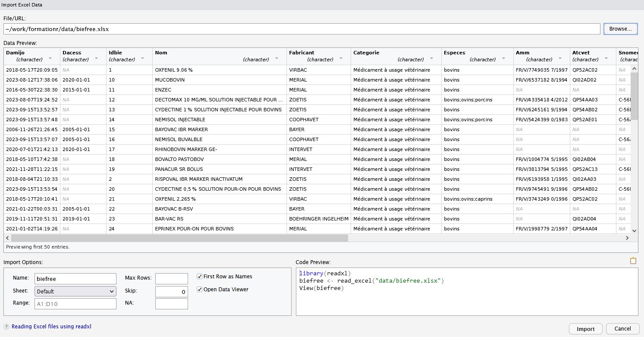Screen dimensions: 644x337
Task: Click the Name input field
Action: 75,279
